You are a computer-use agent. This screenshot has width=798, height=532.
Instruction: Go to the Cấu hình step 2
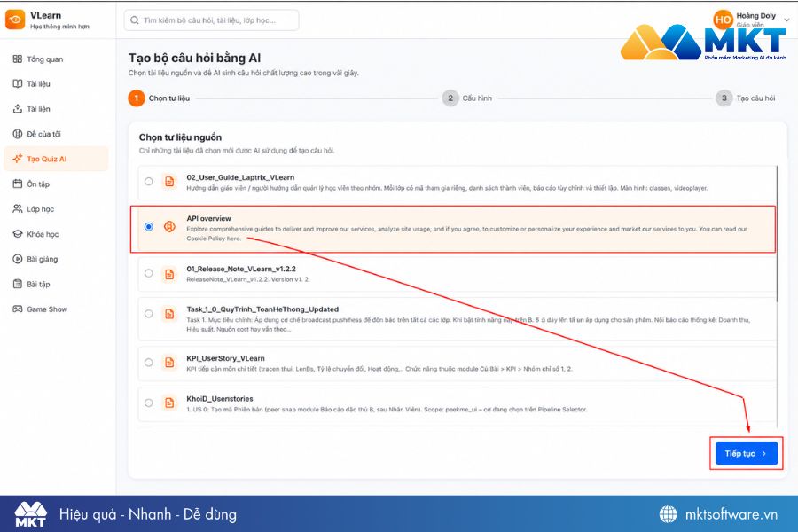[x=467, y=98]
